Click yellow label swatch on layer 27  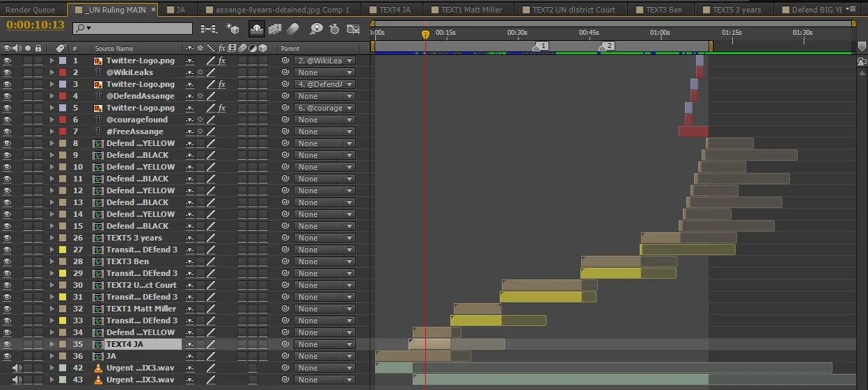point(63,250)
